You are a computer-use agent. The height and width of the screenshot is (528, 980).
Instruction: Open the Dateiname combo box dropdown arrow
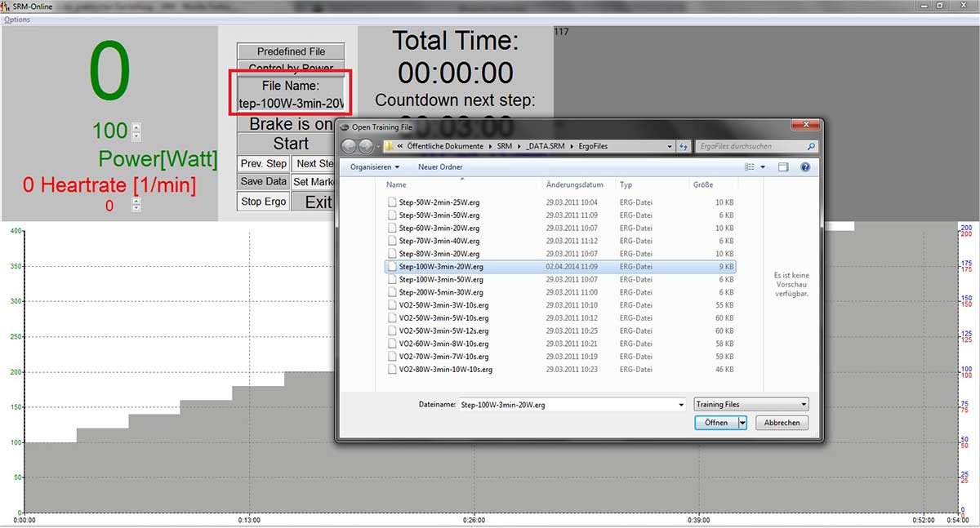click(x=681, y=404)
